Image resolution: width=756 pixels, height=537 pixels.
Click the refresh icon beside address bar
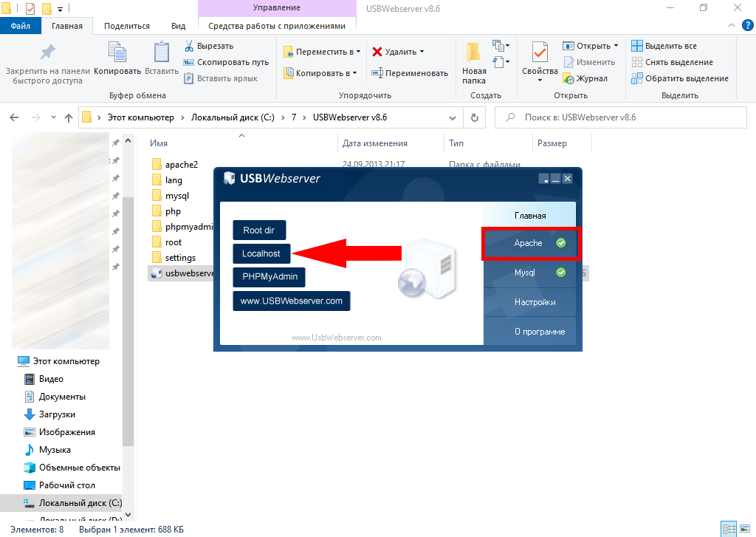coord(474,117)
